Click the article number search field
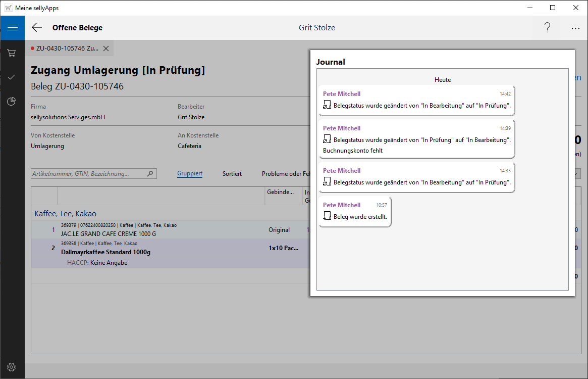588x379 pixels. click(x=88, y=174)
